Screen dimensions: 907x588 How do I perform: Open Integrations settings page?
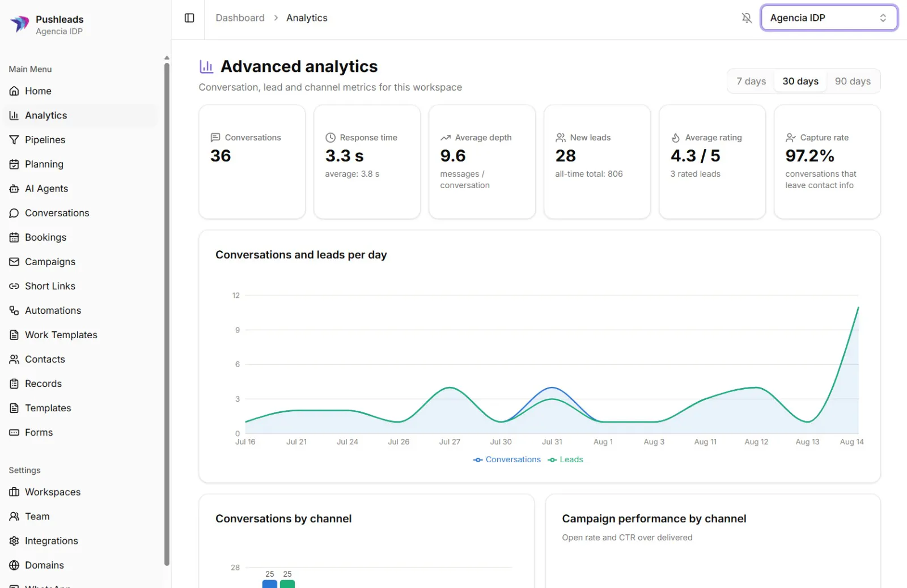80,541
